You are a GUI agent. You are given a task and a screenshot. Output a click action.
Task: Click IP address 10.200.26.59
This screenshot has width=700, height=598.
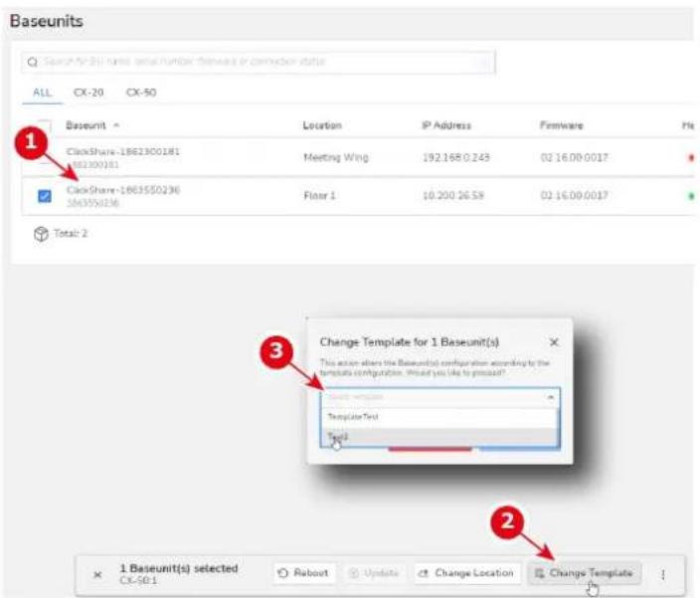coord(453,196)
